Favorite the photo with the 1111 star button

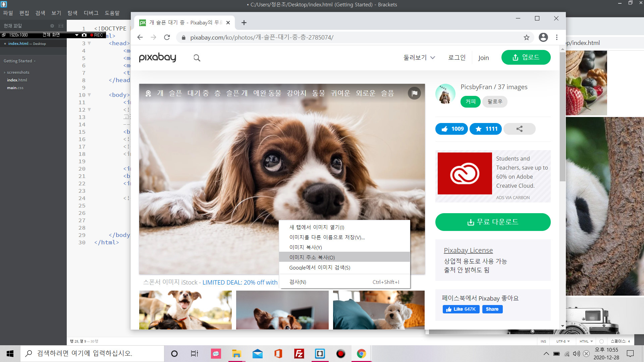pos(485,129)
